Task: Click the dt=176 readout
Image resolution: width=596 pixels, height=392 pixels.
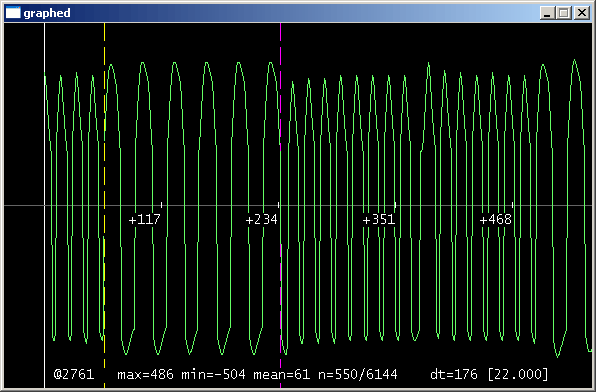Action: point(454,375)
